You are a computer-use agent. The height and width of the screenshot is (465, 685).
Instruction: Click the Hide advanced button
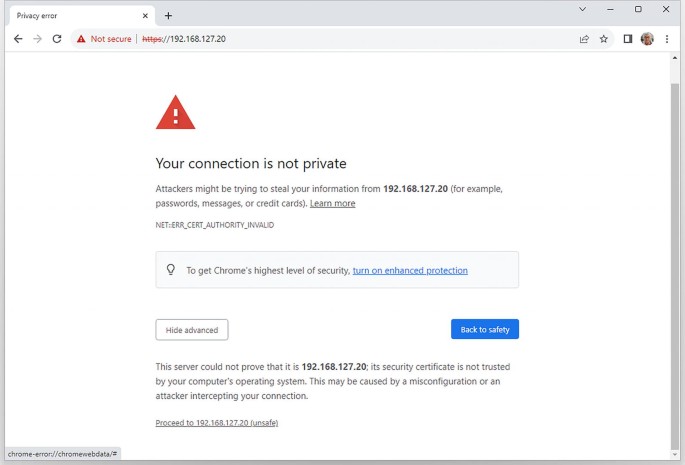192,330
